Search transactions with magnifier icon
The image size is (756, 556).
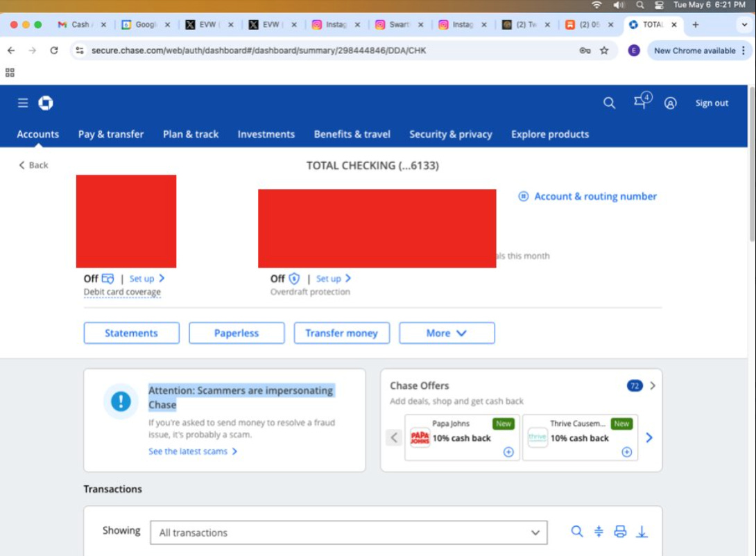tap(576, 532)
